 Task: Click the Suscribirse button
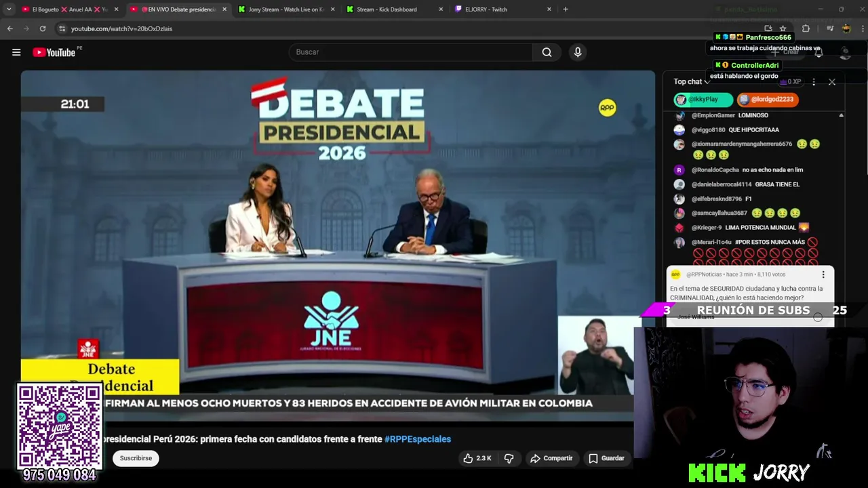click(136, 458)
